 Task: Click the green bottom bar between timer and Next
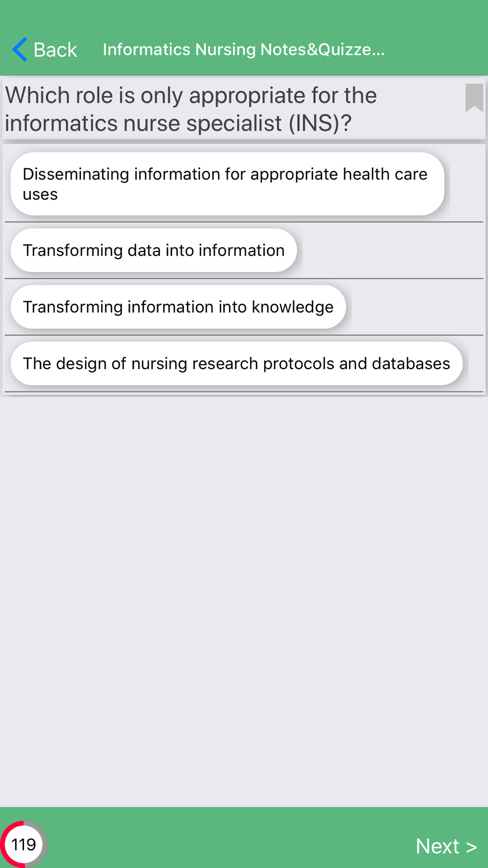click(x=229, y=837)
